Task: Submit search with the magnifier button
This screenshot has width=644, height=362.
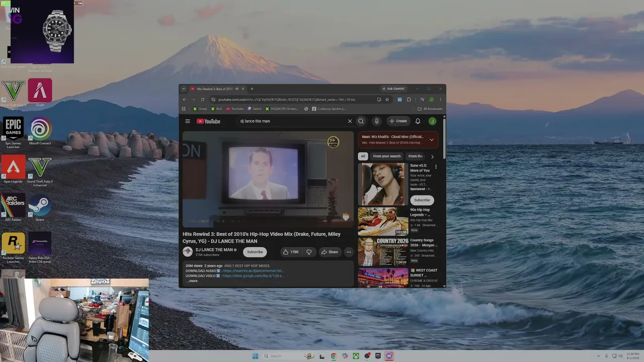Action: 361,121
